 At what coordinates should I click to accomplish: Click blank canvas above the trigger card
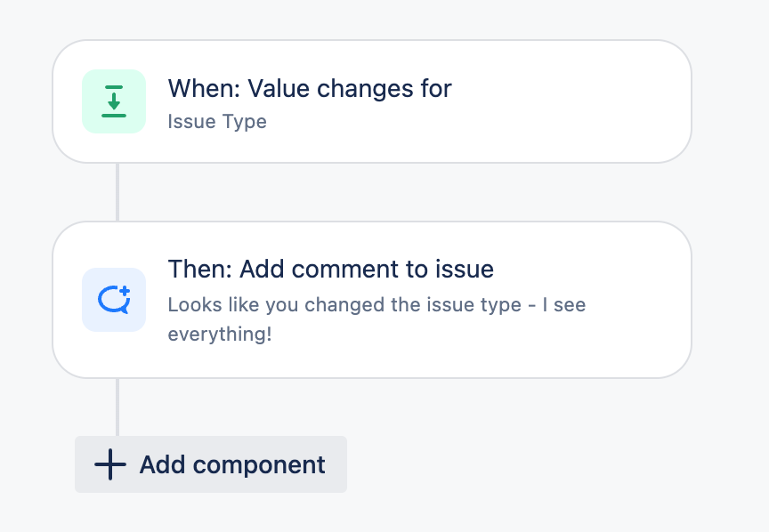[x=372, y=20]
